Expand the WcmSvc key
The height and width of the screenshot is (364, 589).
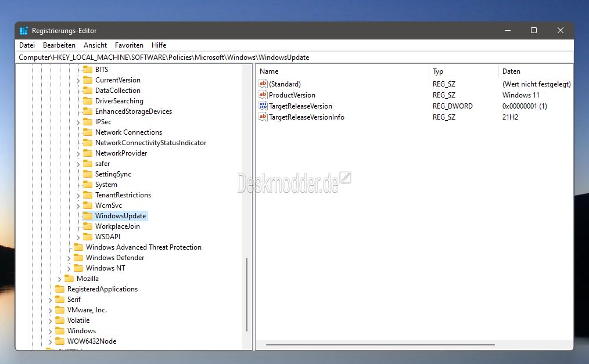(78, 206)
